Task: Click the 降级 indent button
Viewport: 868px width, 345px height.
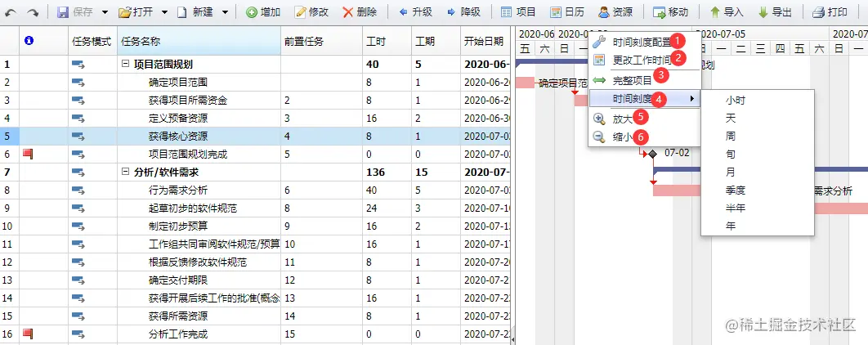Action: coord(463,11)
